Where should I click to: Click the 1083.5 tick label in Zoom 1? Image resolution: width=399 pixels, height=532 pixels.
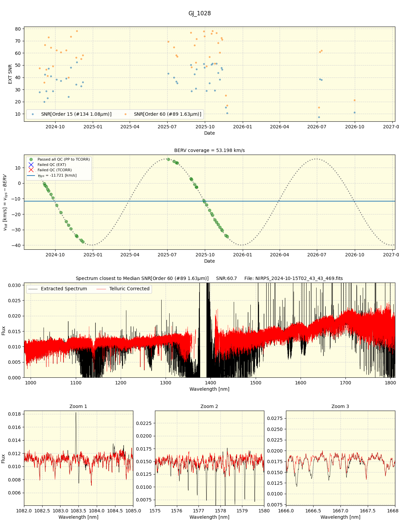pos(78,510)
